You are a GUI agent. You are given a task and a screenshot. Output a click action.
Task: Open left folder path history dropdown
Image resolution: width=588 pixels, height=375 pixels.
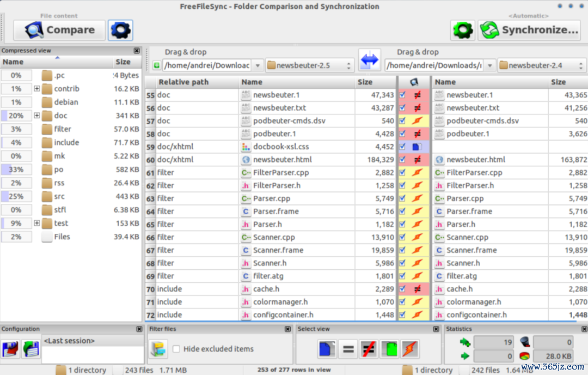[258, 66]
